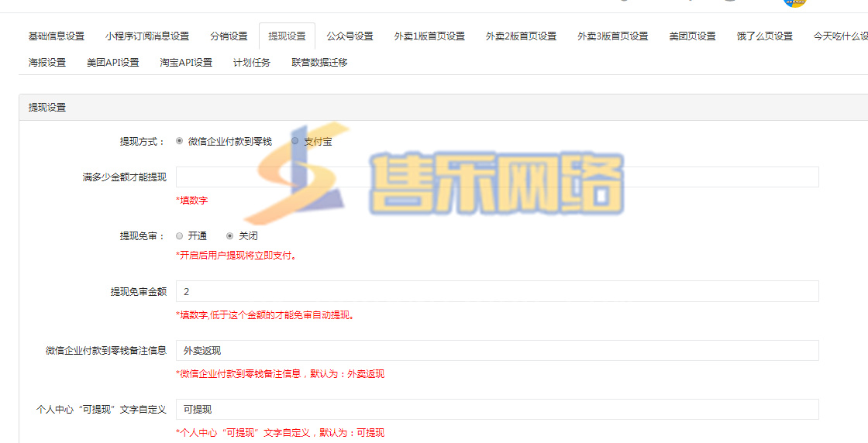Open the 美团页设置 tab
Image resolution: width=868 pixels, height=443 pixels.
[693, 36]
